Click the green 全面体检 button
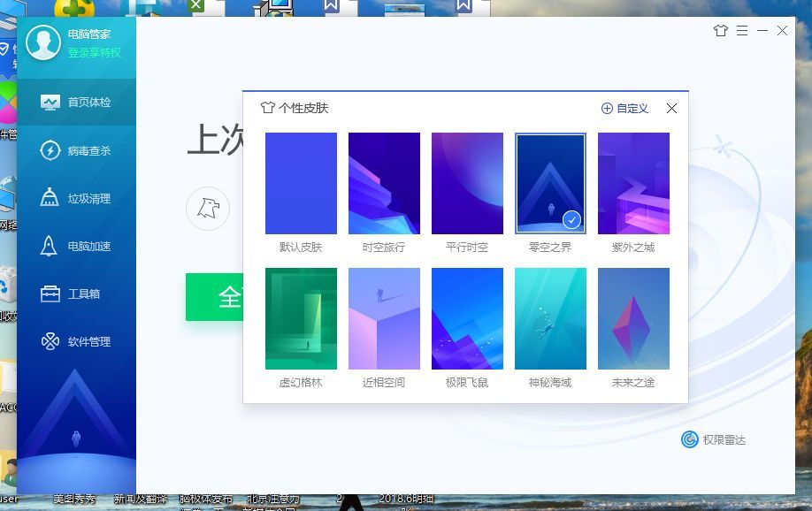Screen dimensions: 812x511 pos(214,297)
